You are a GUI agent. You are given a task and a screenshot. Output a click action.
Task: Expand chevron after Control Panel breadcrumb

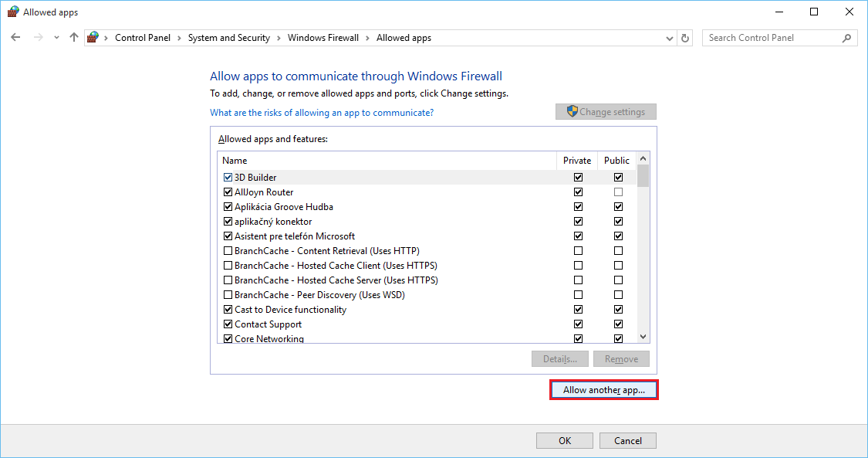(x=179, y=38)
